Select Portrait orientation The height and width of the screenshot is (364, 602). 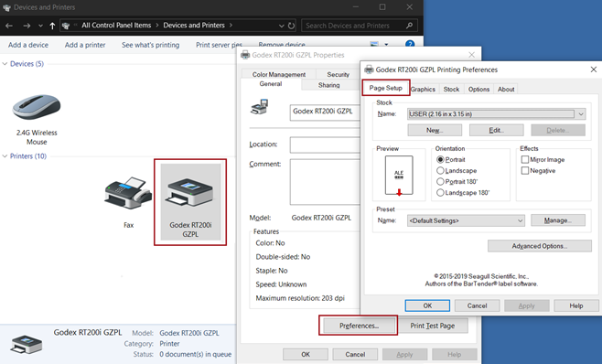(440, 159)
